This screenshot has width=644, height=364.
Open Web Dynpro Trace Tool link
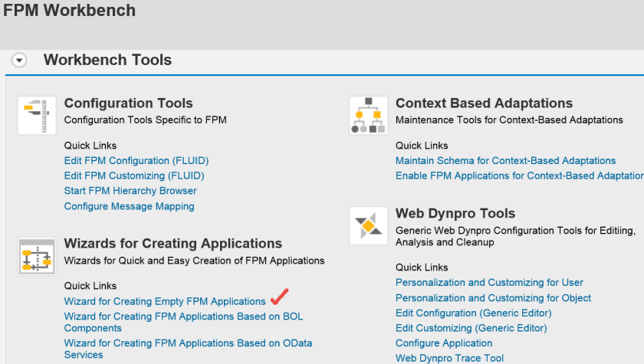point(449,358)
